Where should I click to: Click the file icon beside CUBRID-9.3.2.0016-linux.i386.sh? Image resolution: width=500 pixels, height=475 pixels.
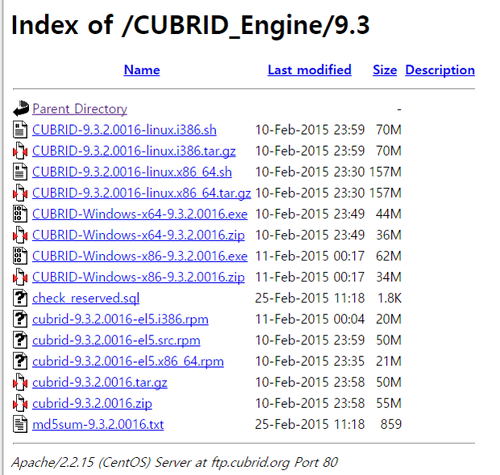pyautogui.click(x=20, y=130)
